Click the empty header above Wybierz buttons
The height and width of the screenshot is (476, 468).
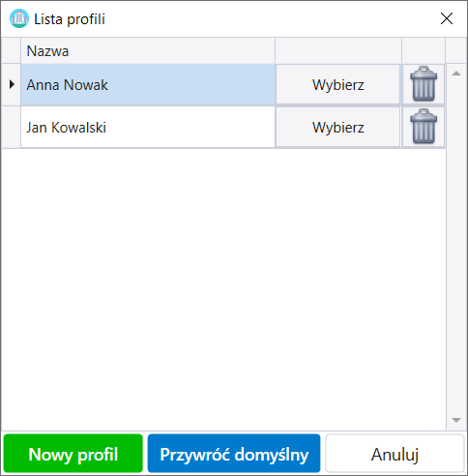[x=338, y=50]
